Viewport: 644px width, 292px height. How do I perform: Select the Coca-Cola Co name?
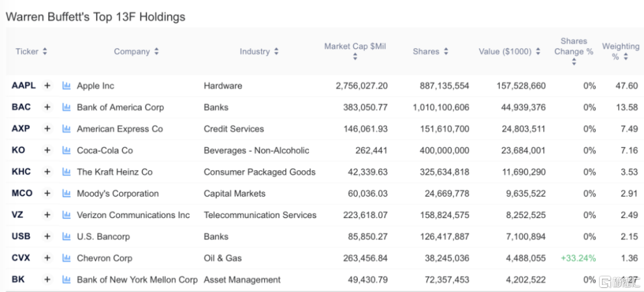(x=105, y=150)
